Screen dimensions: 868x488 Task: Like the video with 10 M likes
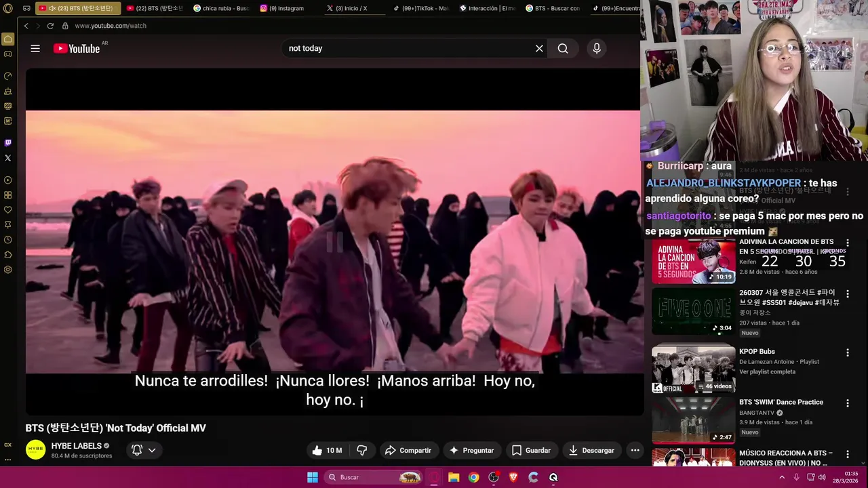tap(328, 450)
